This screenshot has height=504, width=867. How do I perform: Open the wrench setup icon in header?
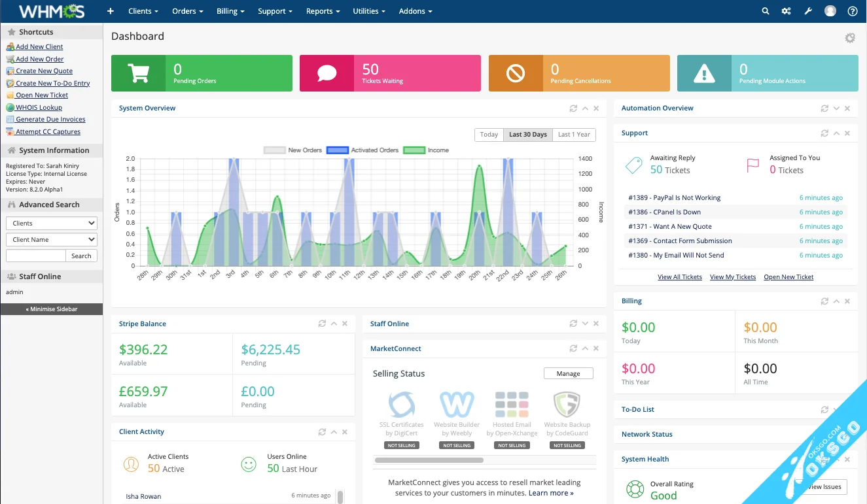click(808, 11)
